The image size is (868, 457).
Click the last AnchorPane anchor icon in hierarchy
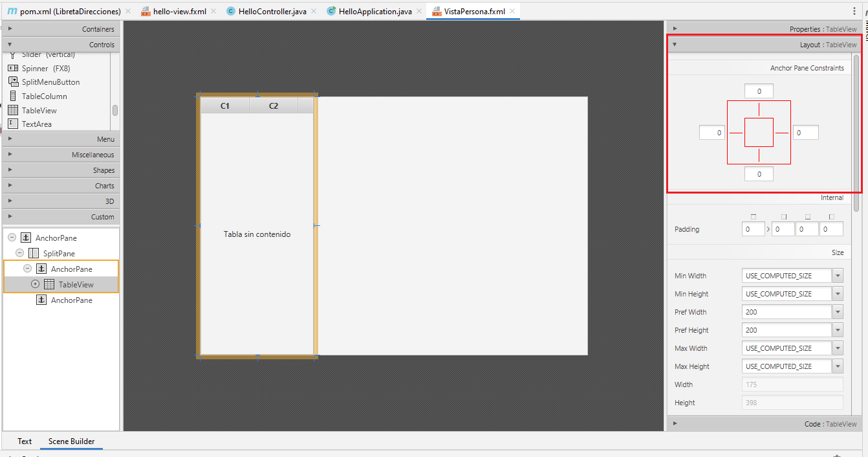click(x=41, y=300)
